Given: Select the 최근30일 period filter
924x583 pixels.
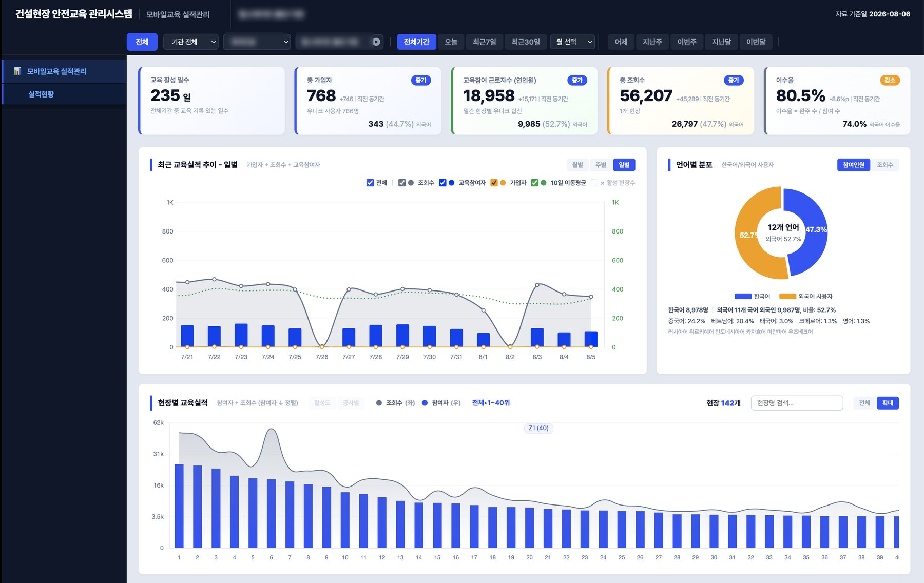Looking at the screenshot, I should point(526,42).
